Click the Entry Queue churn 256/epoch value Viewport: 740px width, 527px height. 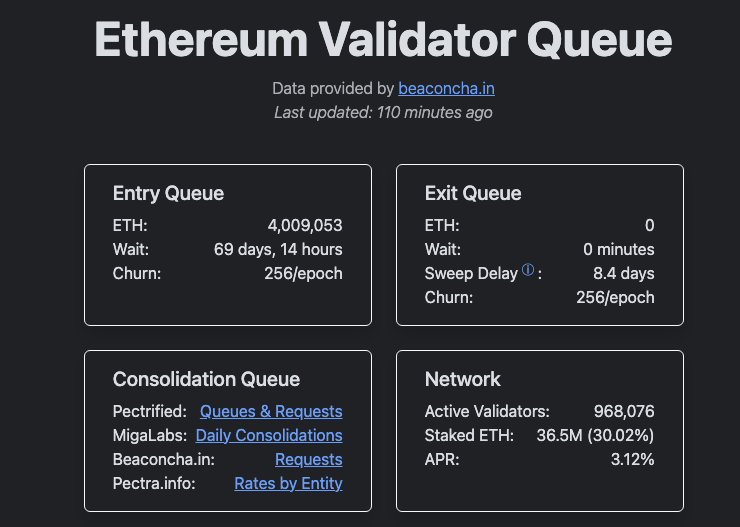(x=303, y=273)
